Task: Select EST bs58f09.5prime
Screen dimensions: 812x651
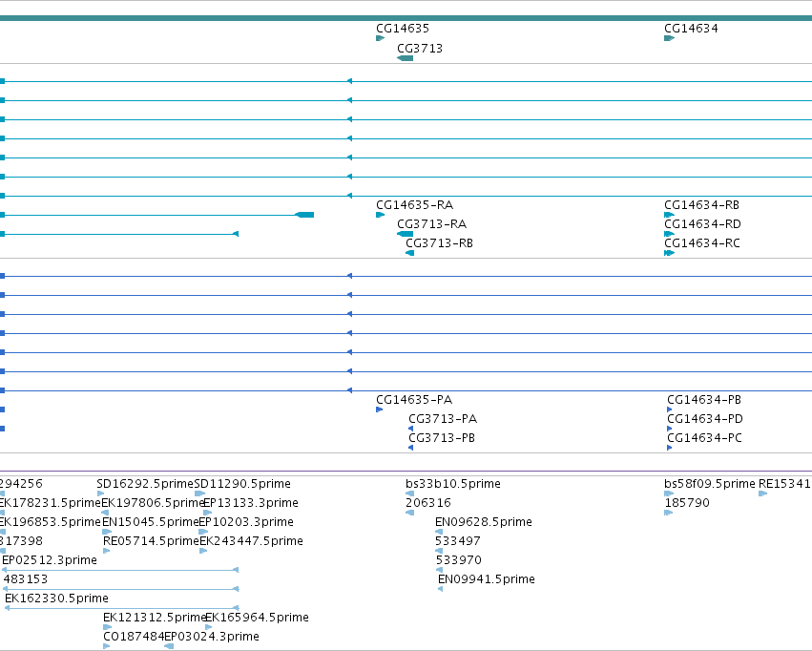Action: pyautogui.click(x=710, y=484)
